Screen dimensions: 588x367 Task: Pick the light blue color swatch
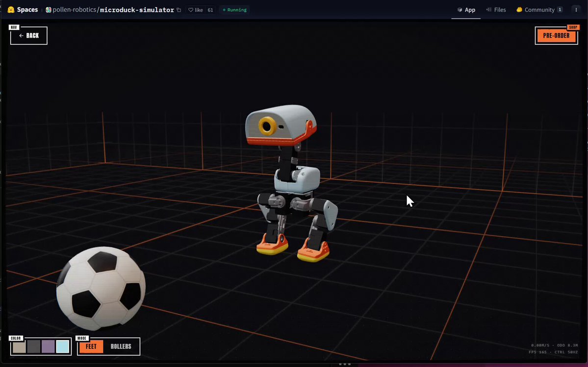63,347
